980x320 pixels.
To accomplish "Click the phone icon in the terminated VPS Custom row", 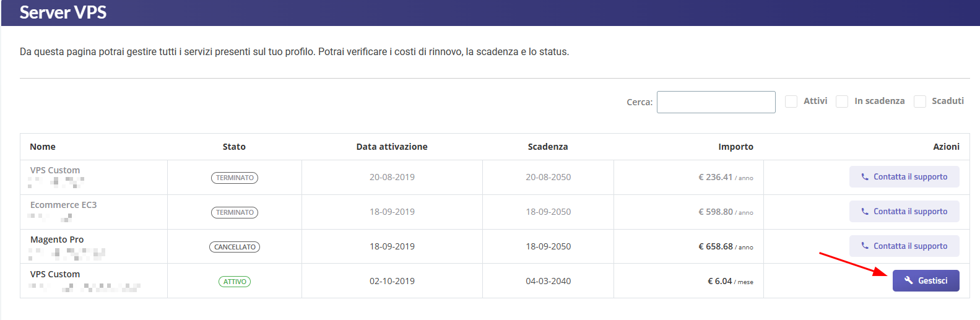I will coord(865,176).
